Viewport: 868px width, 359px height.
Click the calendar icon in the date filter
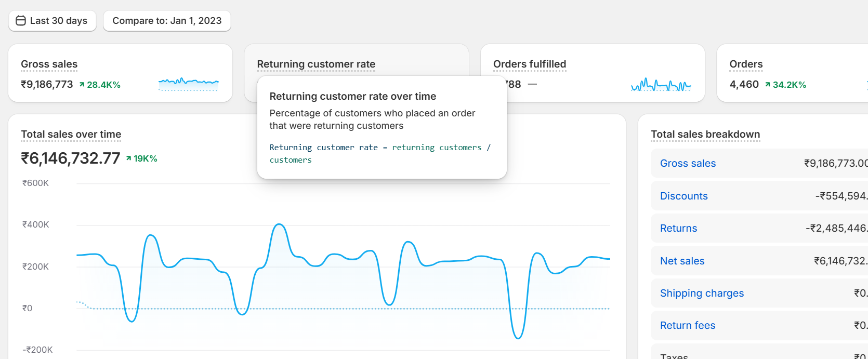21,21
